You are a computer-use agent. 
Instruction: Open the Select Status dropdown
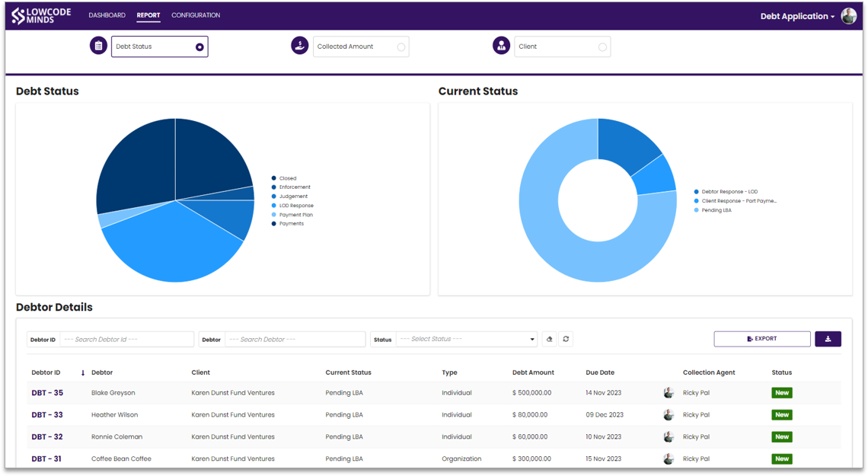click(468, 339)
